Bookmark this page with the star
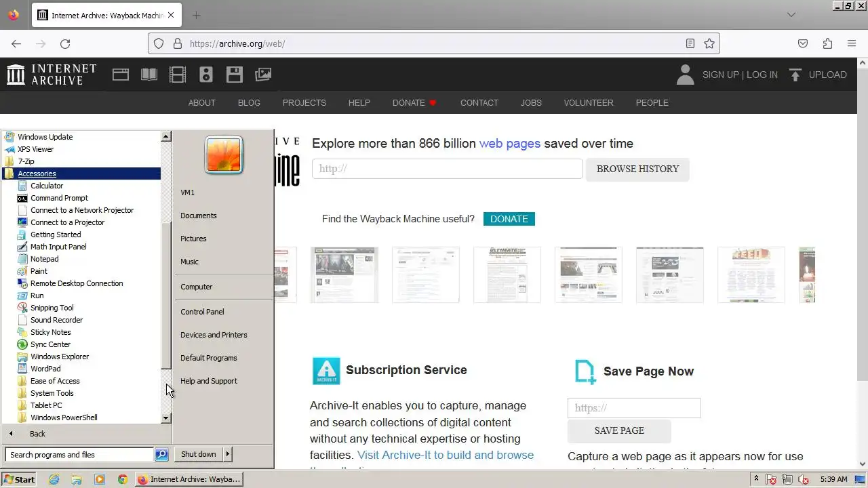Image resolution: width=868 pixels, height=488 pixels. pos(709,43)
